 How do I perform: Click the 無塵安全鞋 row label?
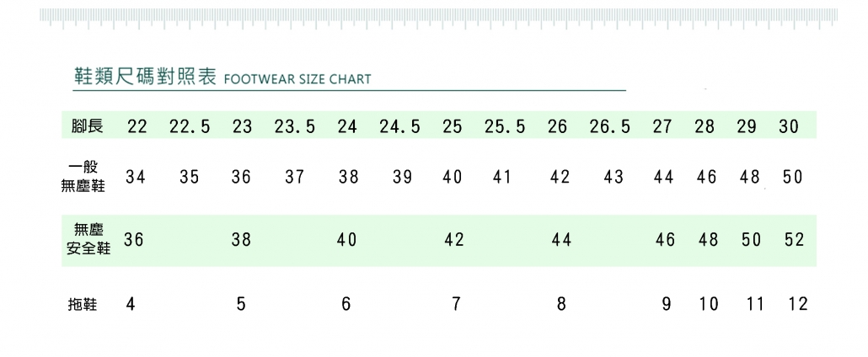pyautogui.click(x=83, y=240)
